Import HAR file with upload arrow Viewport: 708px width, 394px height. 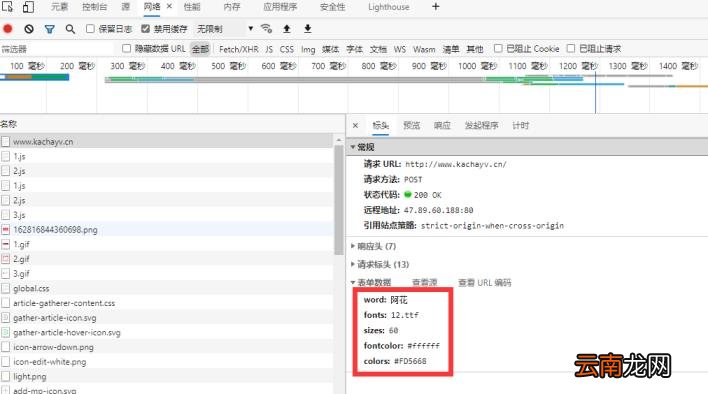[287, 29]
